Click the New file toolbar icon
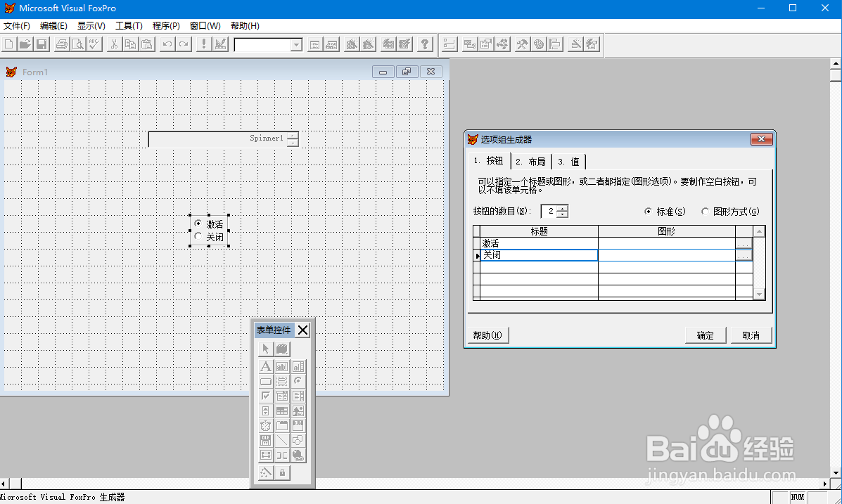The width and height of the screenshot is (842, 504). (8, 44)
